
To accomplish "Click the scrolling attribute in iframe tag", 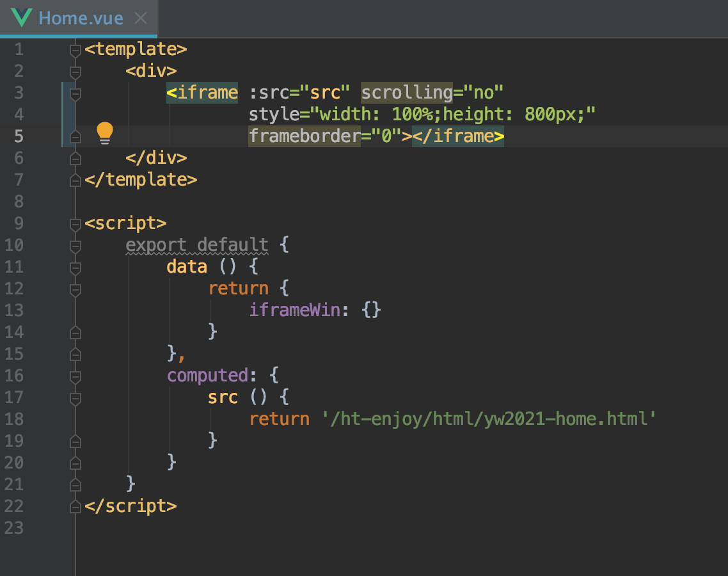I will (x=407, y=93).
